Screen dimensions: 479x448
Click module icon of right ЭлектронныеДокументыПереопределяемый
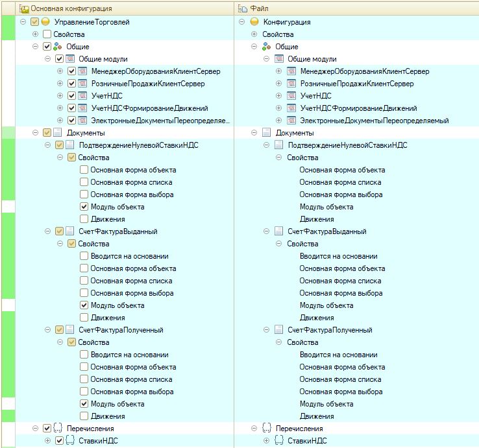291,120
